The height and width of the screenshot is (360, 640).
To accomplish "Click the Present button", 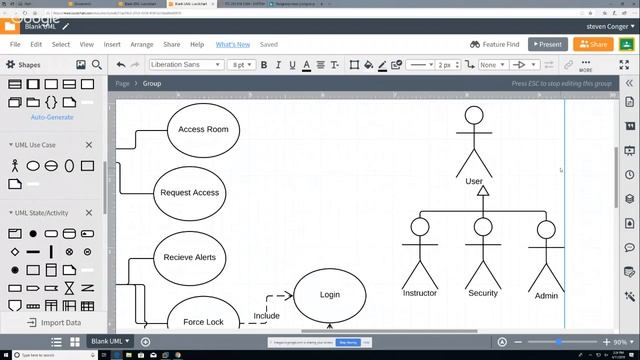I will [548, 44].
